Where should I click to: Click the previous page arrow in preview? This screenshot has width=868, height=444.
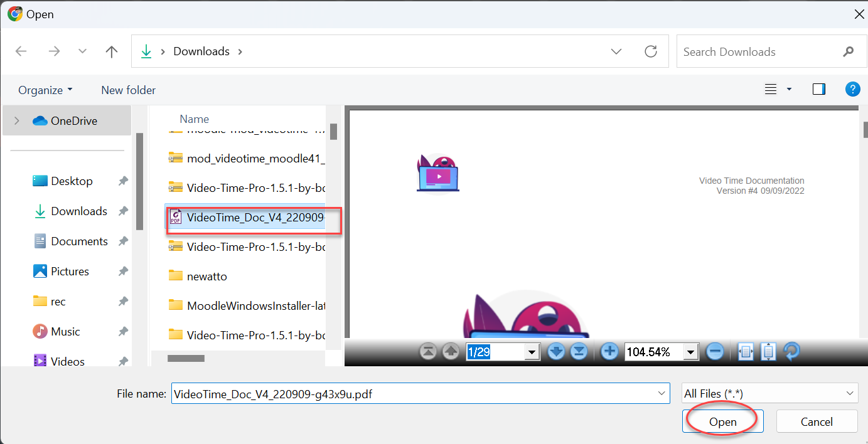[x=451, y=352]
